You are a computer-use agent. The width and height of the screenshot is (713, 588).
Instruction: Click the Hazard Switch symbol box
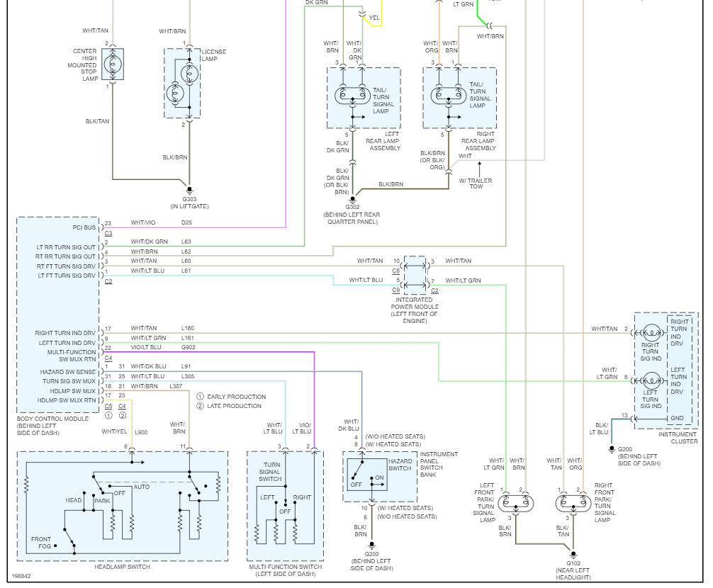[367, 473]
